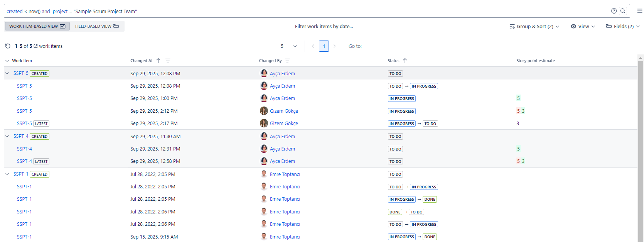Open the Changed By column filter icon
This screenshot has width=644, height=242.
(x=287, y=61)
